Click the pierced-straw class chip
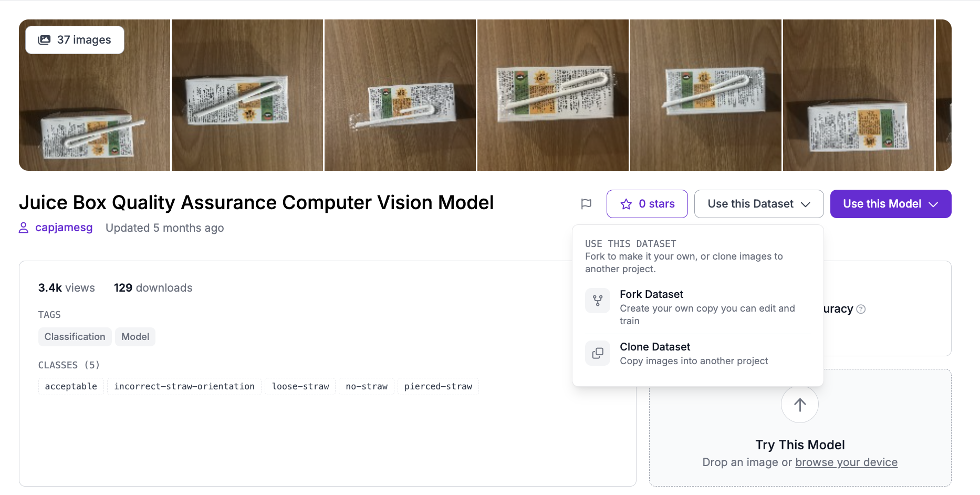 pos(438,386)
